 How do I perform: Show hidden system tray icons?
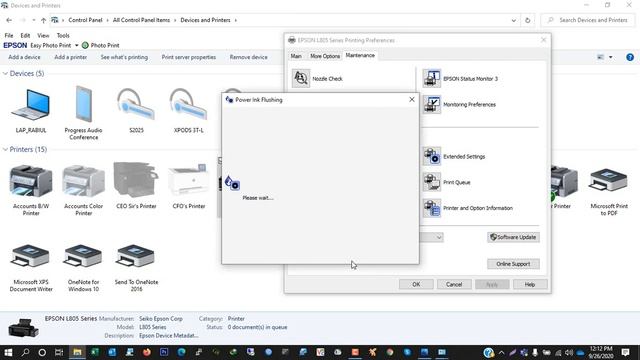(x=502, y=352)
